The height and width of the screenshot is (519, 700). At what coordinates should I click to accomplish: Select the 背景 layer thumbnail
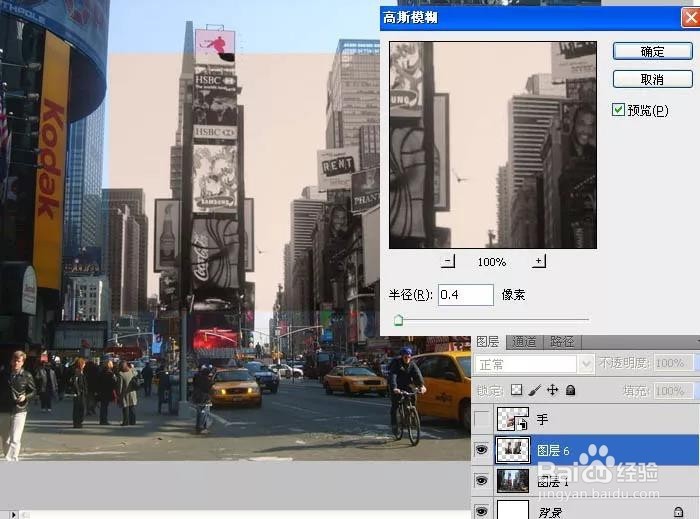513,510
